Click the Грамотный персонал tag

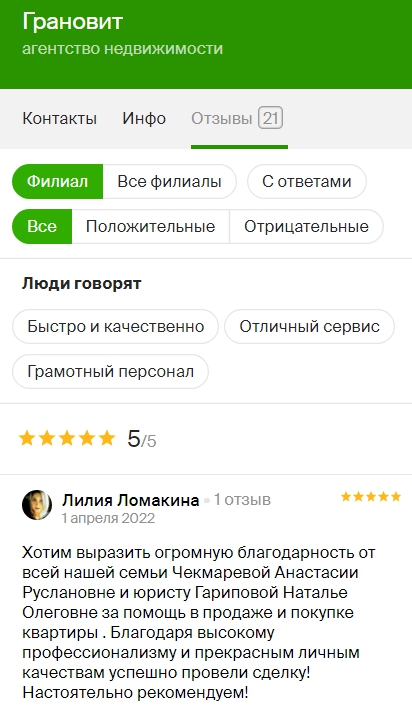(x=110, y=372)
